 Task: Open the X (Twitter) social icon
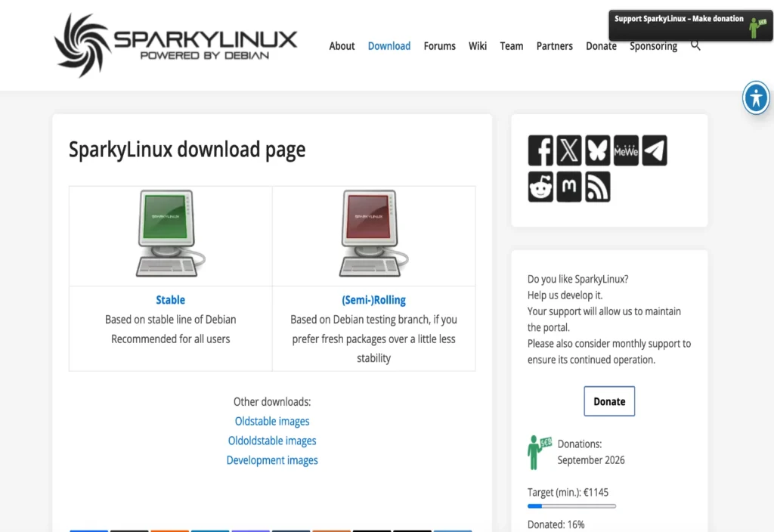(569, 150)
